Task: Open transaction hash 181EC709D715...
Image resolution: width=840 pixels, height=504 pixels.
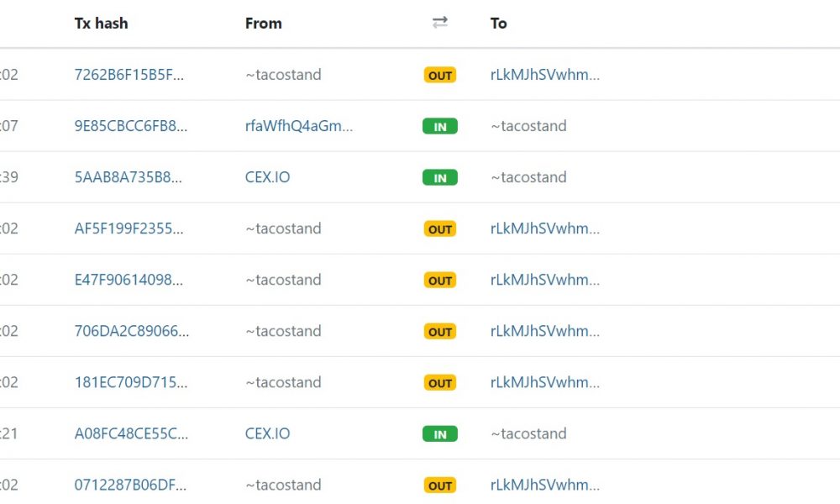Action: (131, 383)
